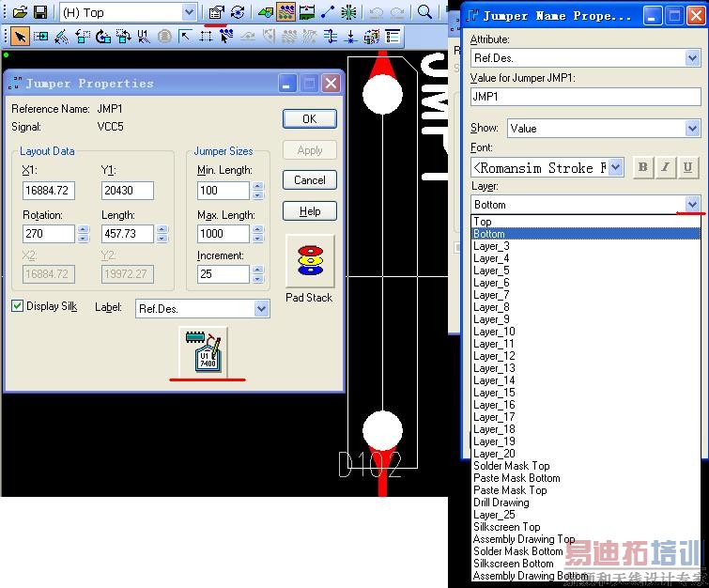Toggle Bold font style button
This screenshot has width=709, height=588.
tap(642, 167)
